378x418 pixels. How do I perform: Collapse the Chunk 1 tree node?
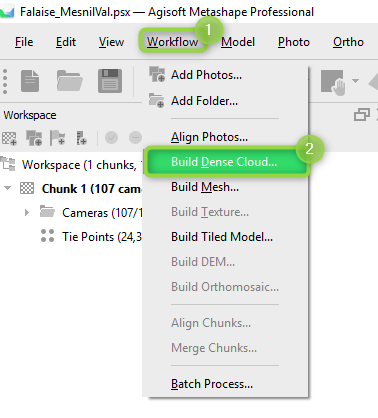(7, 188)
